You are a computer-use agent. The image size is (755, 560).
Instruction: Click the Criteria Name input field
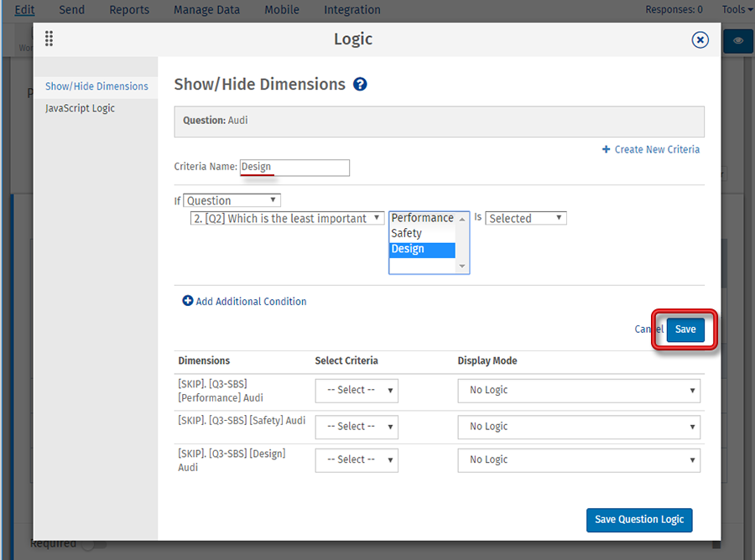294,167
